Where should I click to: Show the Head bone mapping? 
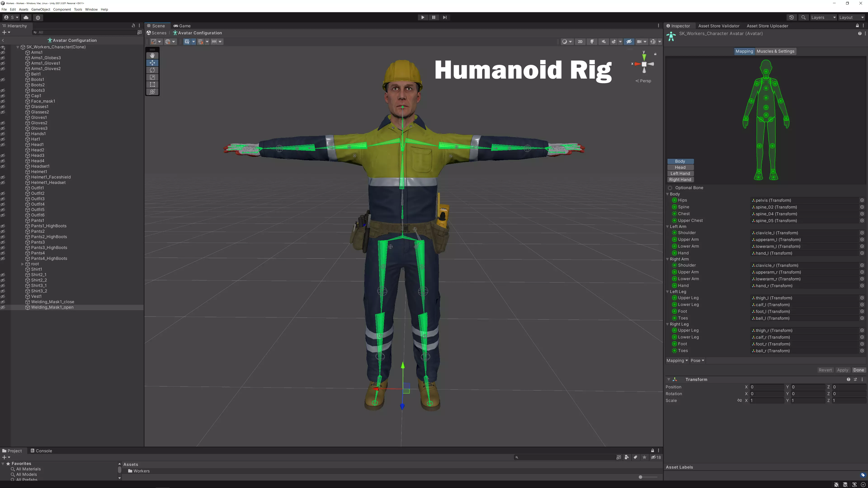point(680,168)
